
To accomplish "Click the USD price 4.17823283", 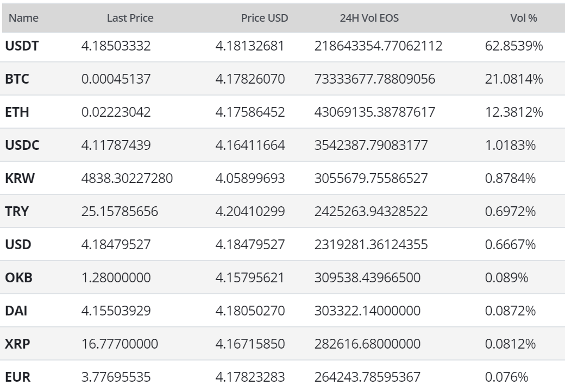I will coord(250,377).
